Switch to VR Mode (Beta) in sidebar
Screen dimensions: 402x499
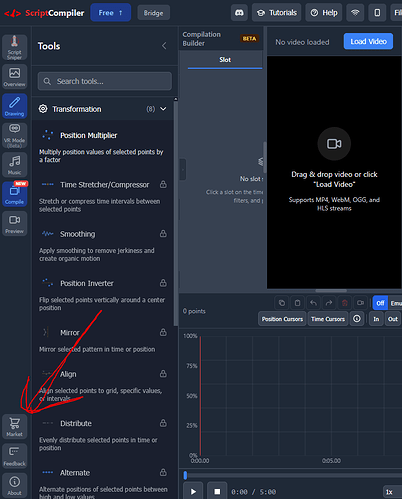14,135
